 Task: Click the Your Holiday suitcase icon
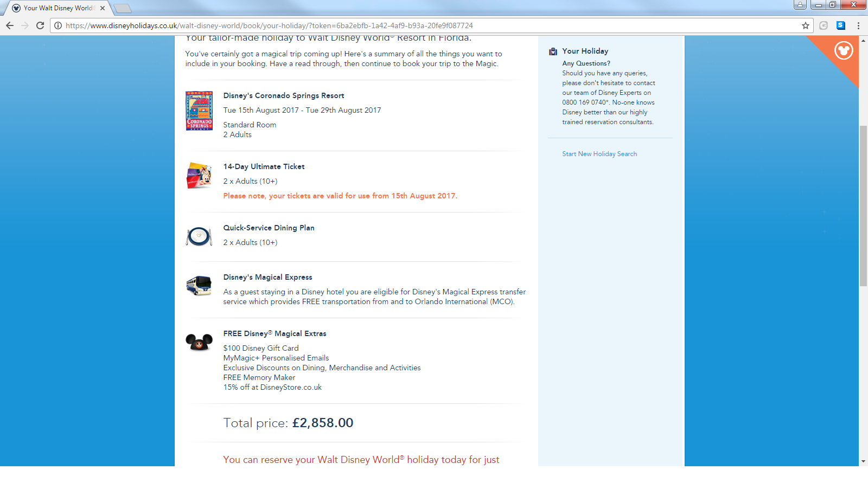point(553,52)
